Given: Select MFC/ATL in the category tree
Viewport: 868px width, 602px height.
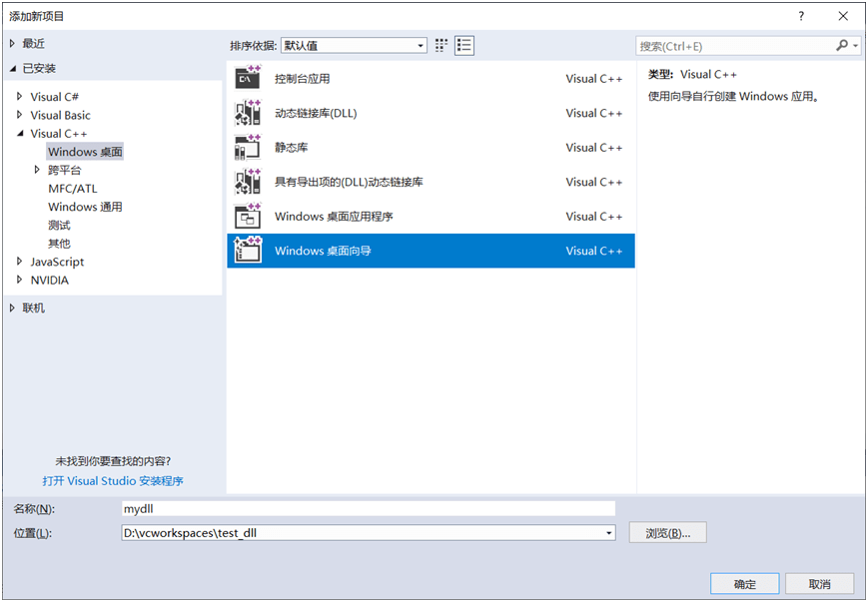Looking at the screenshot, I should [73, 189].
